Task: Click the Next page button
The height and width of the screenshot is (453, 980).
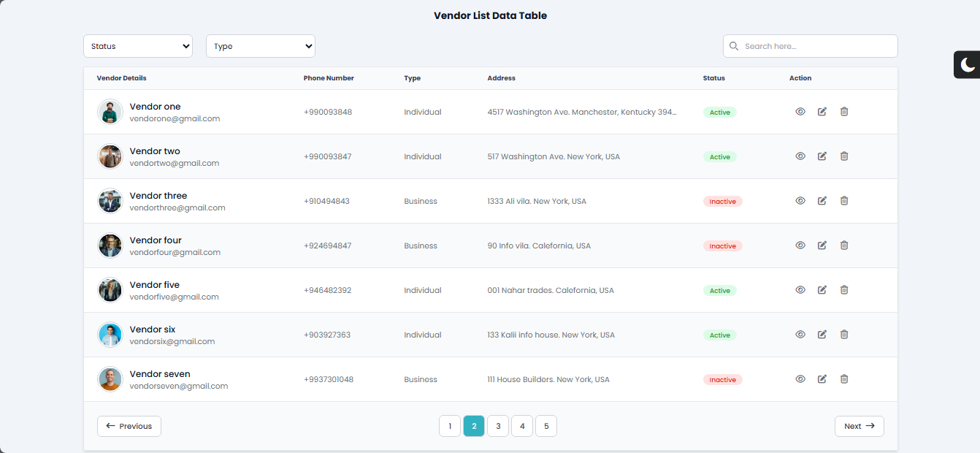Action: point(859,426)
